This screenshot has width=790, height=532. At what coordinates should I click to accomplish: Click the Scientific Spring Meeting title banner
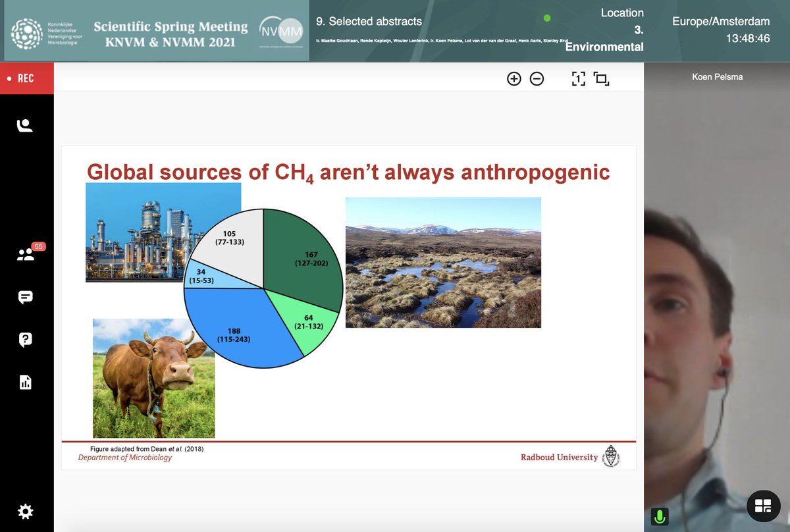171,35
